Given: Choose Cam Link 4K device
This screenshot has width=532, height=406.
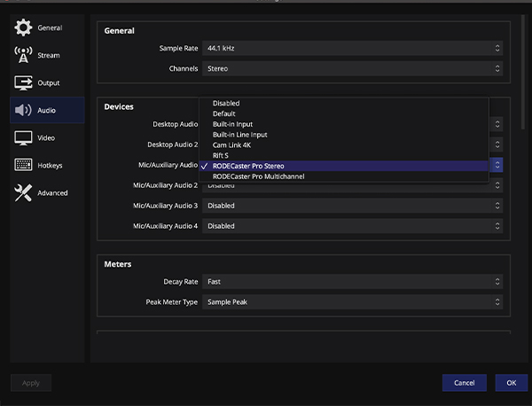Looking at the screenshot, I should 344,145.
